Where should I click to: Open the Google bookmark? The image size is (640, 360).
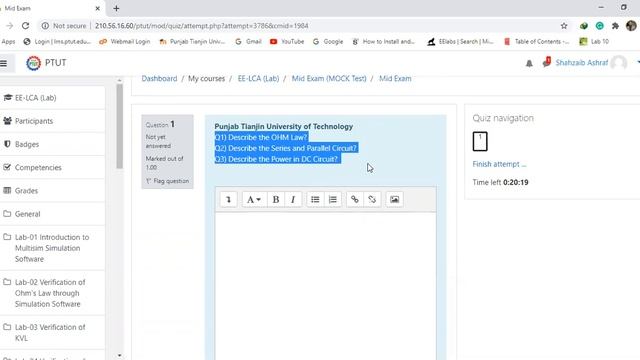(328, 42)
